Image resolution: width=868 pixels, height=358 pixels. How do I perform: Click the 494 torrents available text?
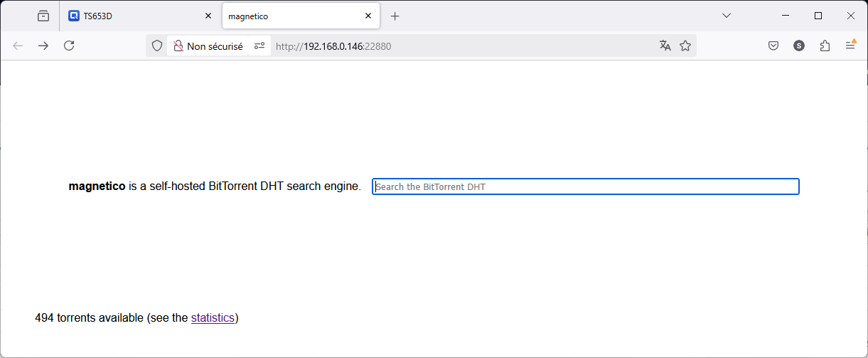pyautogui.click(x=89, y=317)
